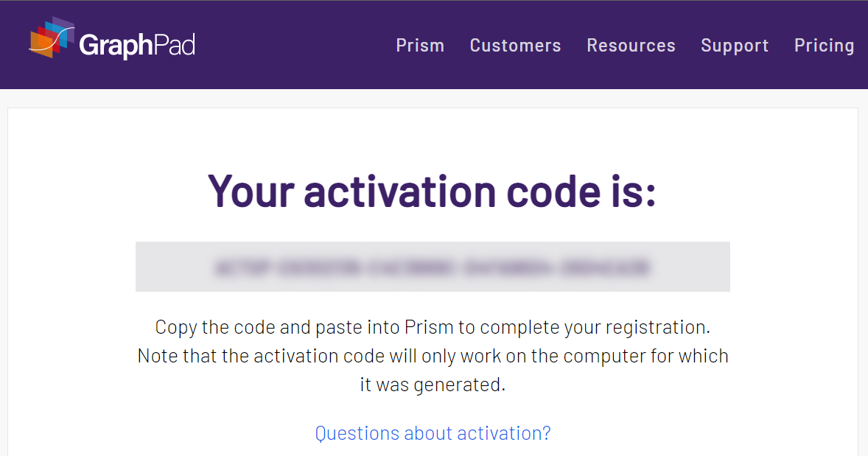Click the word 'registration' in instructions
This screenshot has width=868, height=456.
pyautogui.click(x=655, y=328)
